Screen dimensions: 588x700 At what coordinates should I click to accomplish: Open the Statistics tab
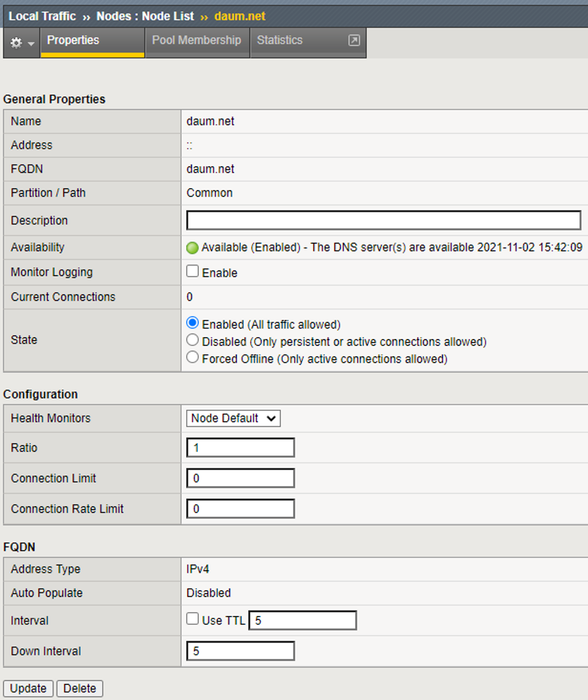280,40
